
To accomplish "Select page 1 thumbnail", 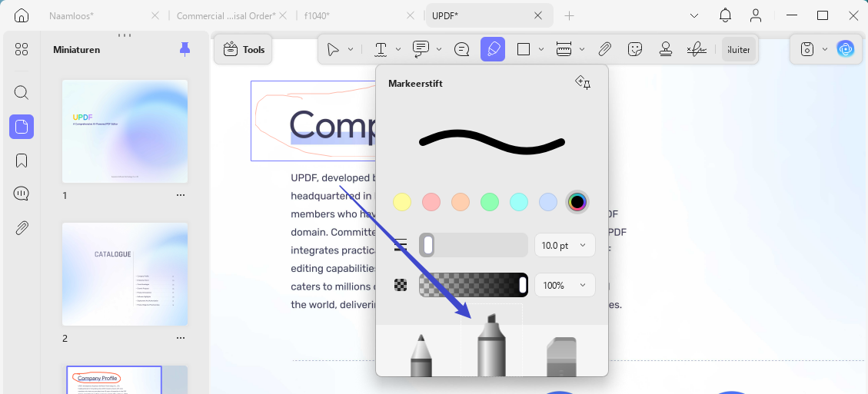I will (x=125, y=131).
